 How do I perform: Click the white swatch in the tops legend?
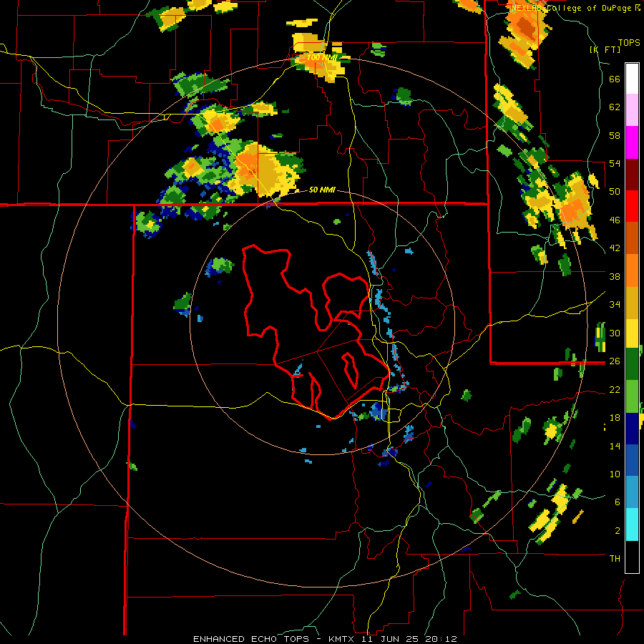pyautogui.click(x=632, y=79)
